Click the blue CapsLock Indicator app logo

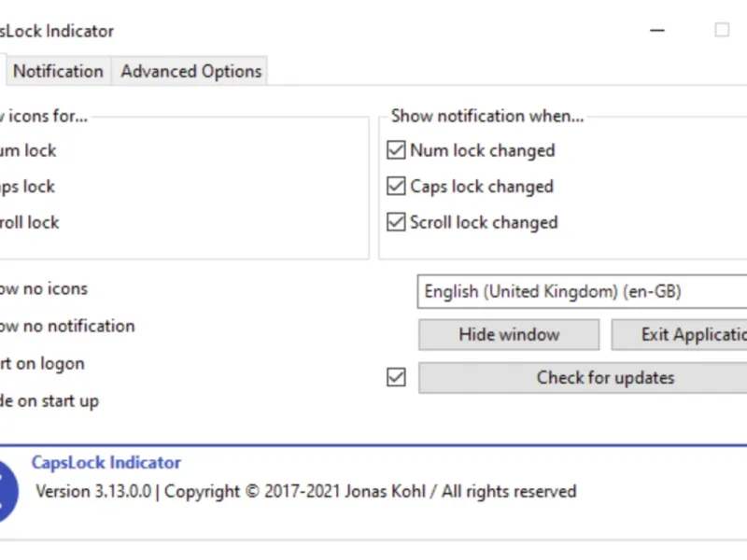pos(8,492)
